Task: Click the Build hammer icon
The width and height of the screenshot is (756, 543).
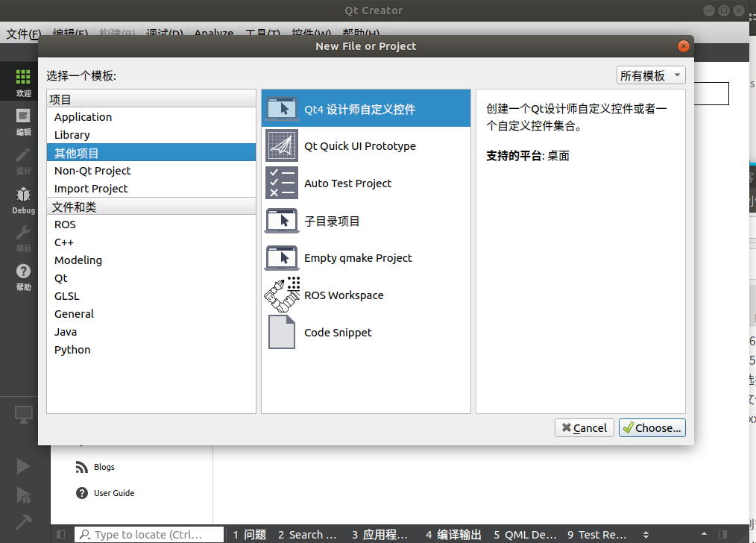Action: (x=23, y=522)
